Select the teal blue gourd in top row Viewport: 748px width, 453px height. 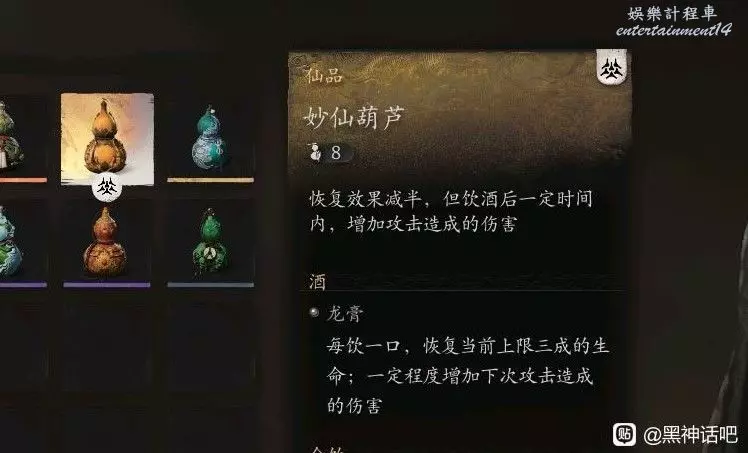[x=210, y=138]
